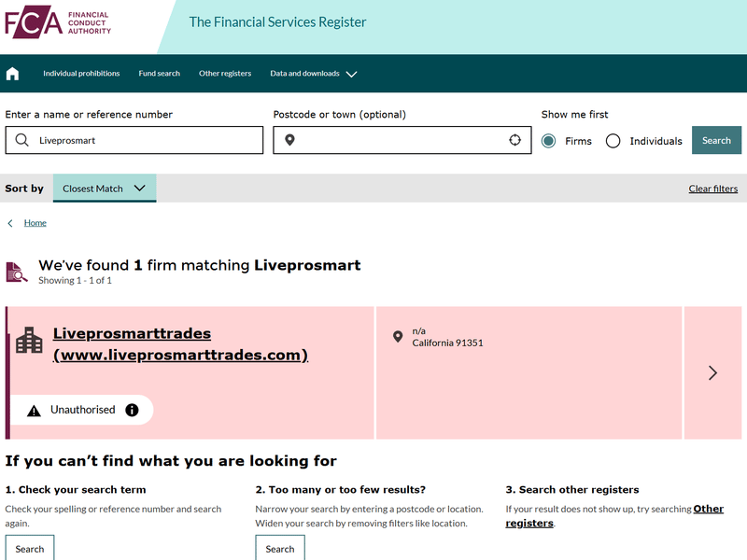Click Search button under Check your search term
The image size is (747, 560).
pyautogui.click(x=30, y=549)
